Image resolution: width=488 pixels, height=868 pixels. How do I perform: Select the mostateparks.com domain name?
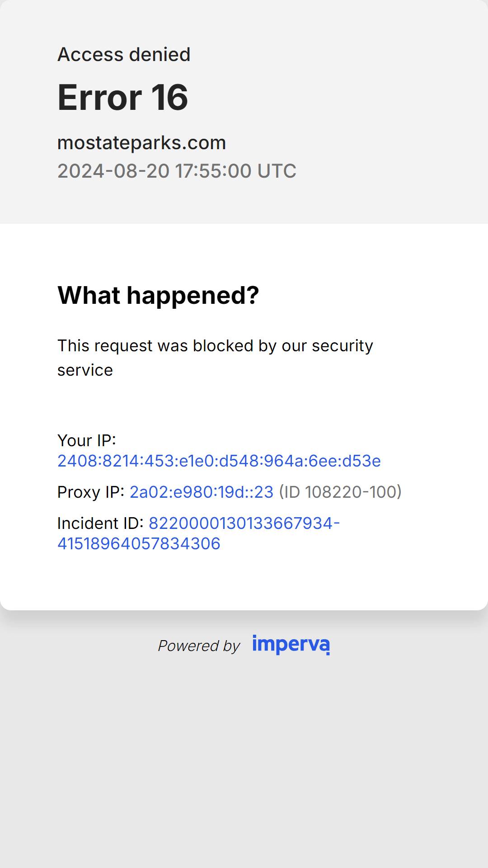(141, 143)
